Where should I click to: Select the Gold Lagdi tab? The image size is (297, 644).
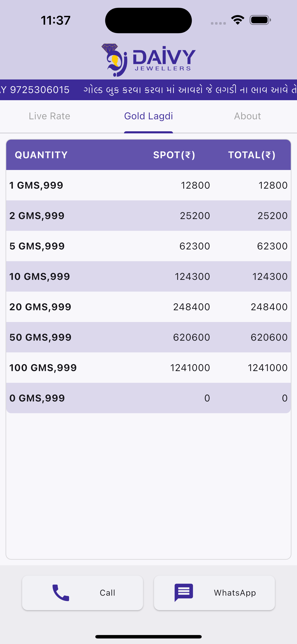click(x=148, y=116)
